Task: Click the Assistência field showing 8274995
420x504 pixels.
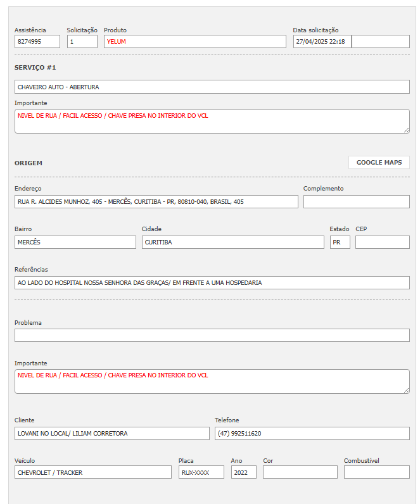Action: coord(37,42)
